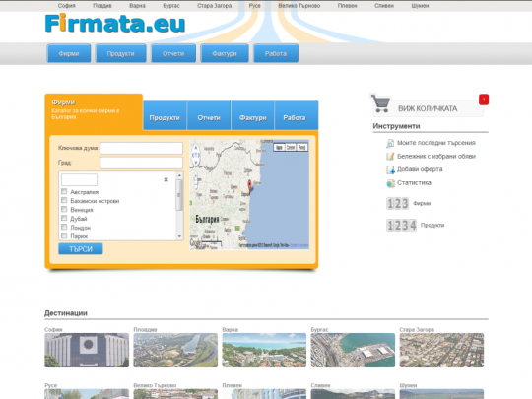532x399 pixels.
Task: Click the Ключова дума input field
Action: point(142,148)
